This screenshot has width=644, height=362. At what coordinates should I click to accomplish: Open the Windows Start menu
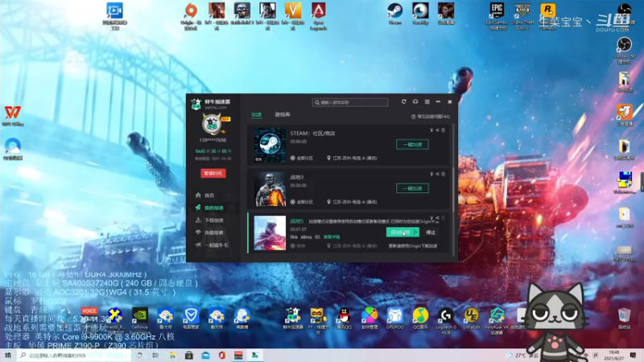pyautogui.click(x=8, y=355)
